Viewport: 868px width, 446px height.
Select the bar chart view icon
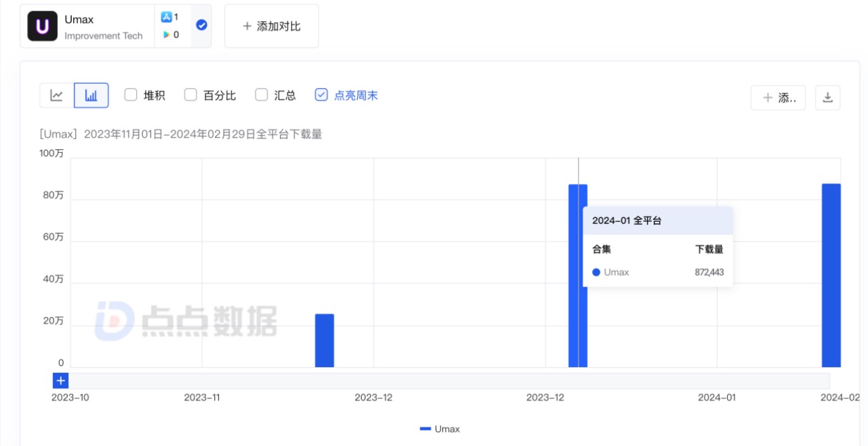pyautogui.click(x=91, y=96)
